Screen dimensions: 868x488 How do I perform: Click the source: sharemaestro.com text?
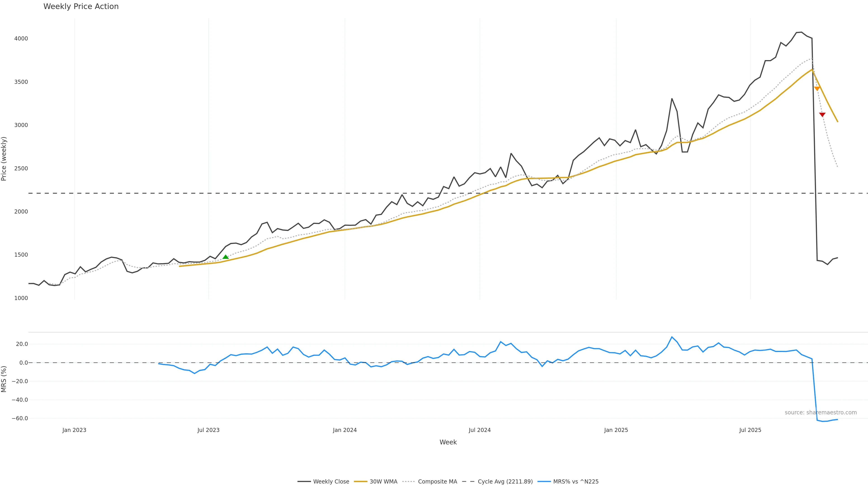point(821,413)
